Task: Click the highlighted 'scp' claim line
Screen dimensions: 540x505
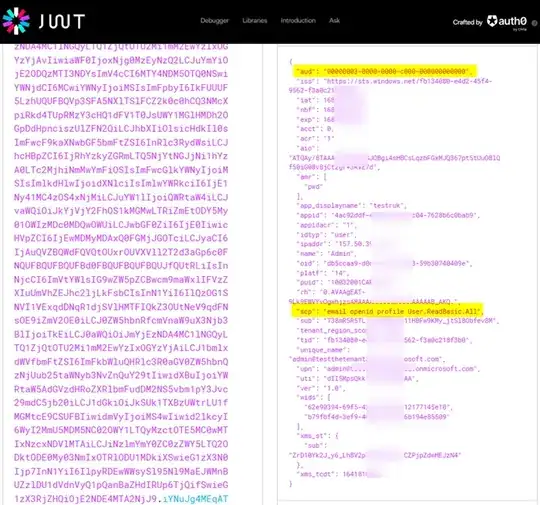Action: tap(387, 311)
